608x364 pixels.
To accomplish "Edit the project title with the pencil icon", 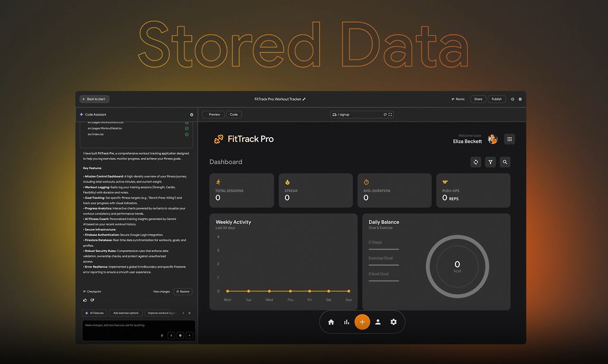I will (304, 99).
